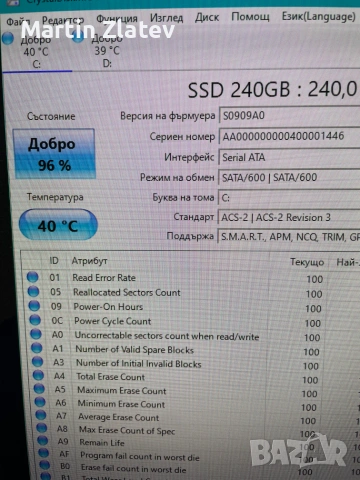Click the interface field Serial ATA
Viewport: 360px width, 480px height.
point(289,157)
